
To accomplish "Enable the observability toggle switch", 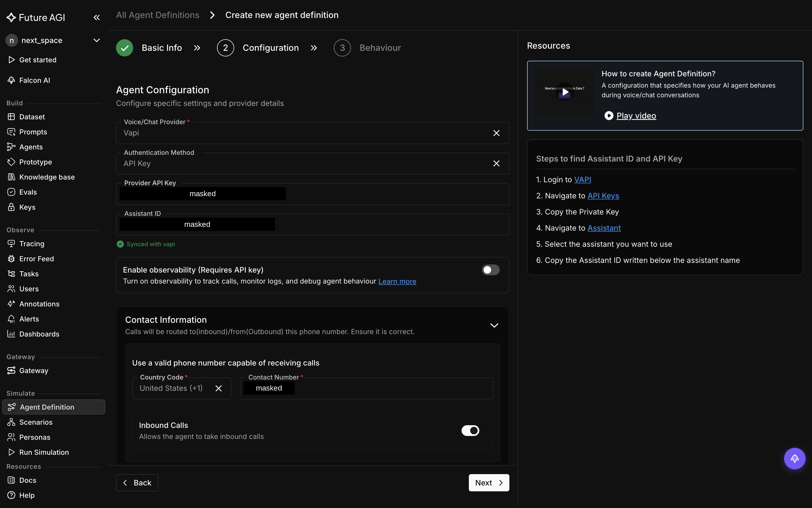I will pos(491,270).
